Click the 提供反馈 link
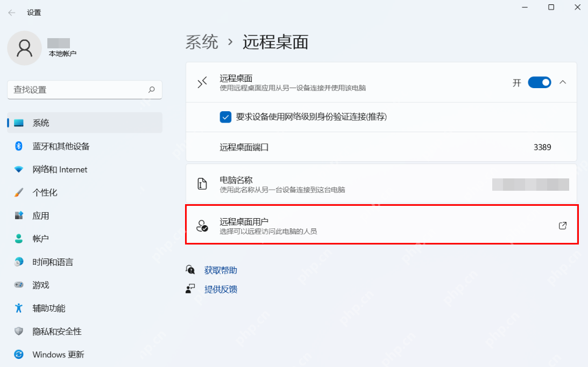The height and width of the screenshot is (367, 588). (221, 289)
